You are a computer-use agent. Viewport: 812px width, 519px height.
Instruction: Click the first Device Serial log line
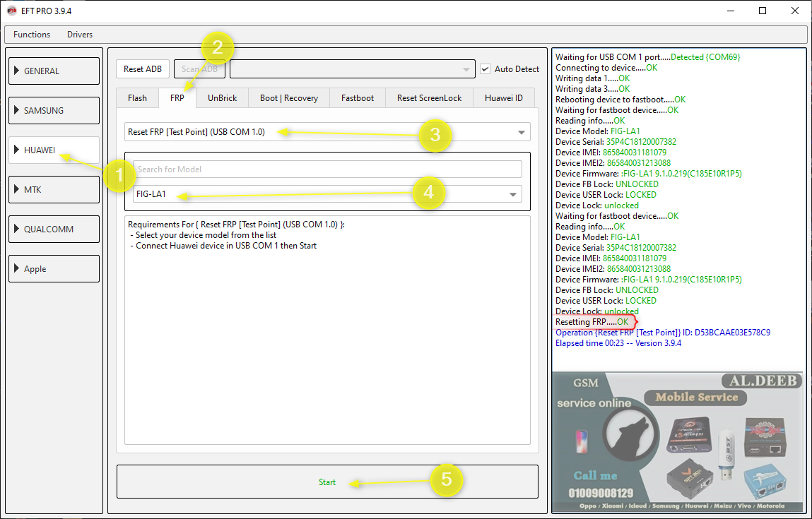coord(616,142)
